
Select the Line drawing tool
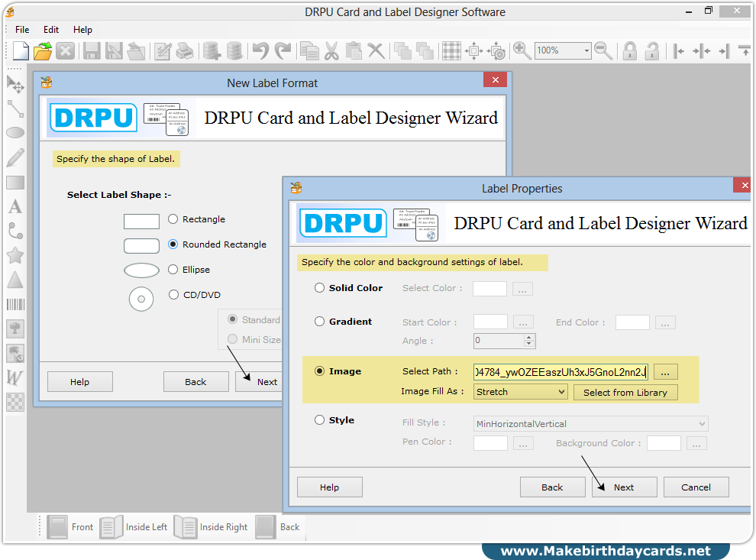pyautogui.click(x=15, y=109)
